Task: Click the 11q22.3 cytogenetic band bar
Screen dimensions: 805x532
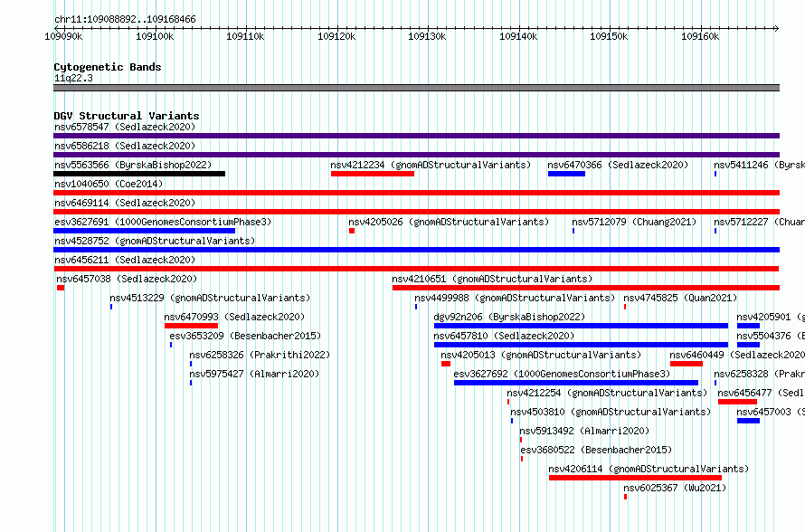Action: [x=416, y=88]
